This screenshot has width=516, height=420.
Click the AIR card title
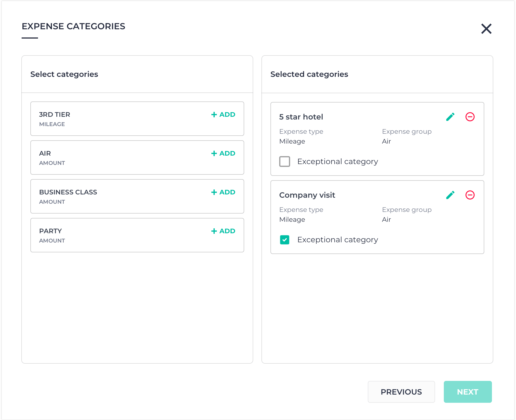click(45, 153)
